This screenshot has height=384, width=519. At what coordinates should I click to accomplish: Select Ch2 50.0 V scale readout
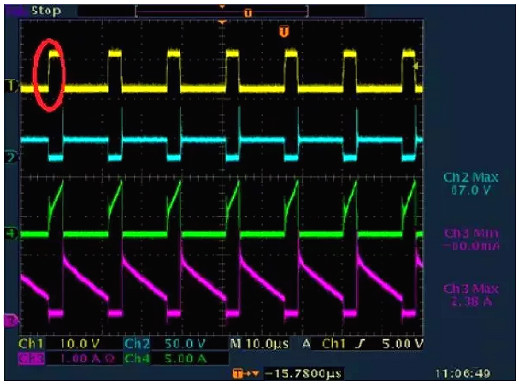[x=165, y=344]
